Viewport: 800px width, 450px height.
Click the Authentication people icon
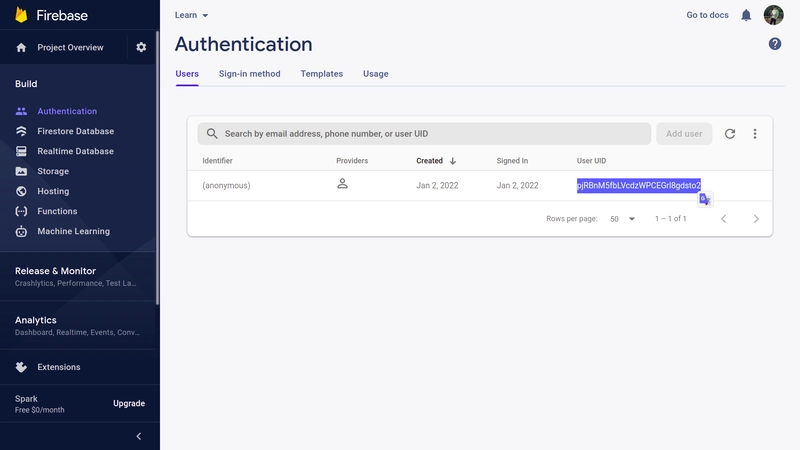click(x=21, y=111)
